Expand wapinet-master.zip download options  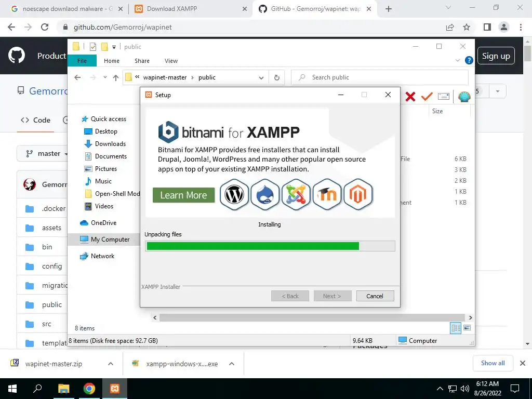pyautogui.click(x=111, y=364)
